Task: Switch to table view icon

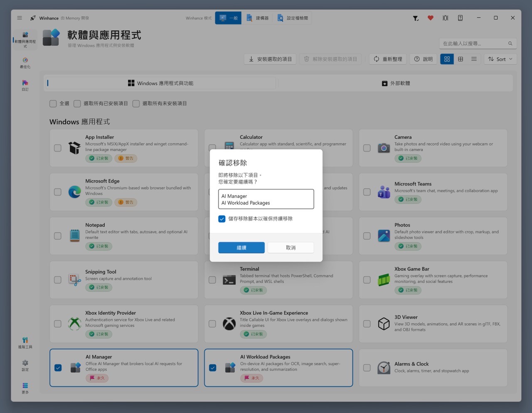Action: click(x=461, y=59)
